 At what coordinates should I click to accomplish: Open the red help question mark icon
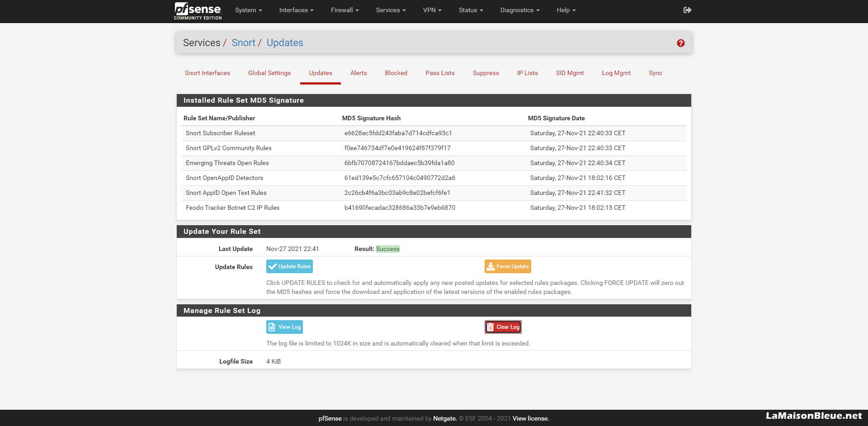tap(680, 43)
